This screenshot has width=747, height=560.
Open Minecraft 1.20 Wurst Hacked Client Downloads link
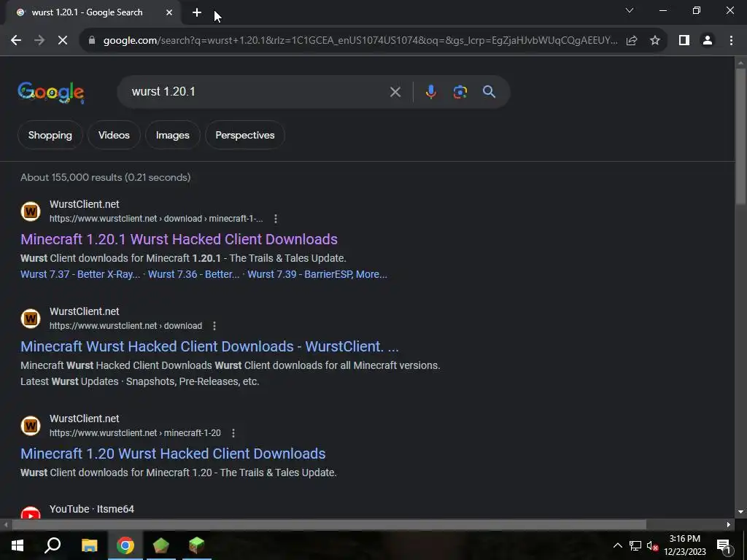pyautogui.click(x=173, y=454)
